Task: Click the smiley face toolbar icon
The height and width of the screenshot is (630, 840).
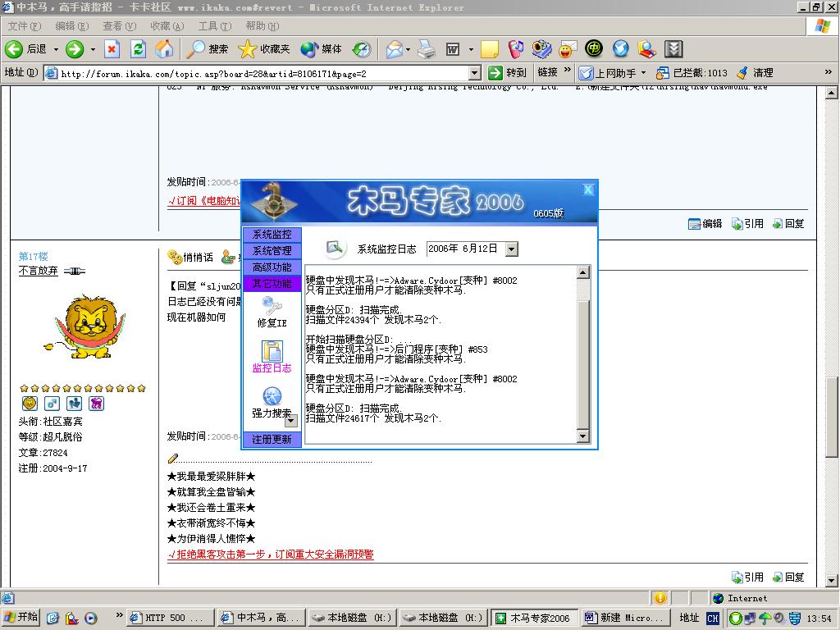Action: [x=567, y=49]
